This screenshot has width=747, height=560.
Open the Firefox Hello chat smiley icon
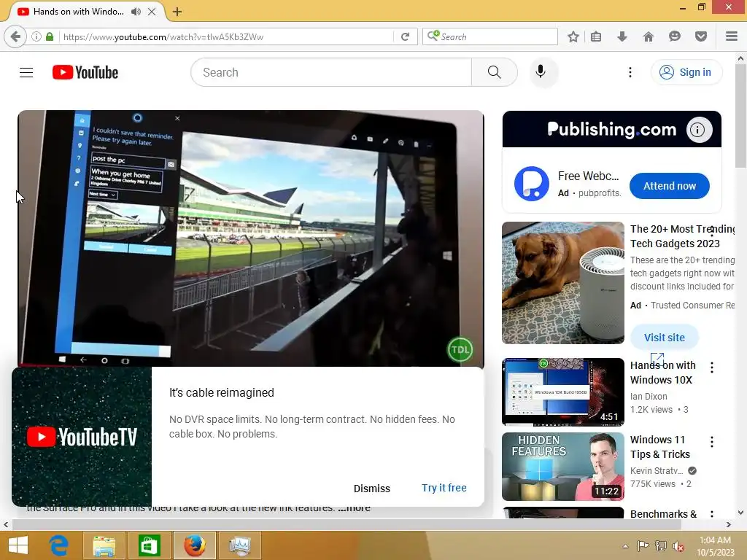(x=675, y=36)
